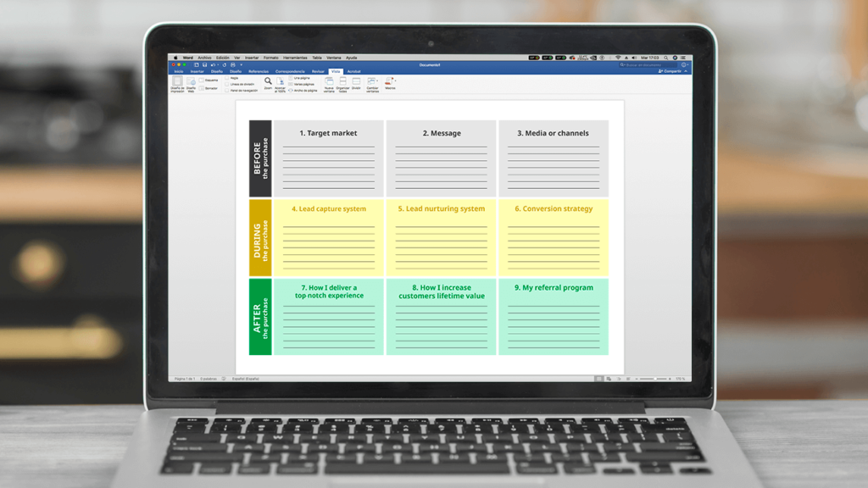Click the Nueva ventana icon

(329, 82)
